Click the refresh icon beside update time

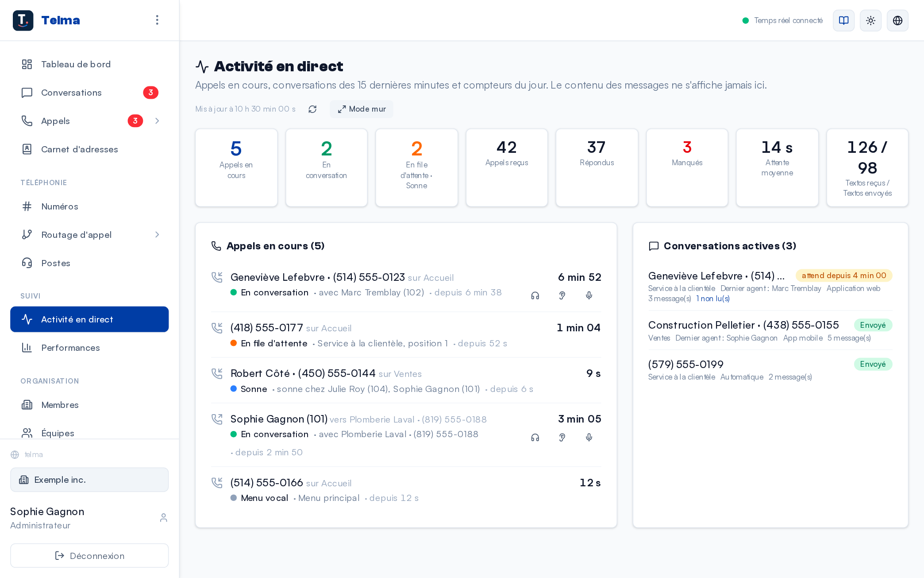coord(312,109)
